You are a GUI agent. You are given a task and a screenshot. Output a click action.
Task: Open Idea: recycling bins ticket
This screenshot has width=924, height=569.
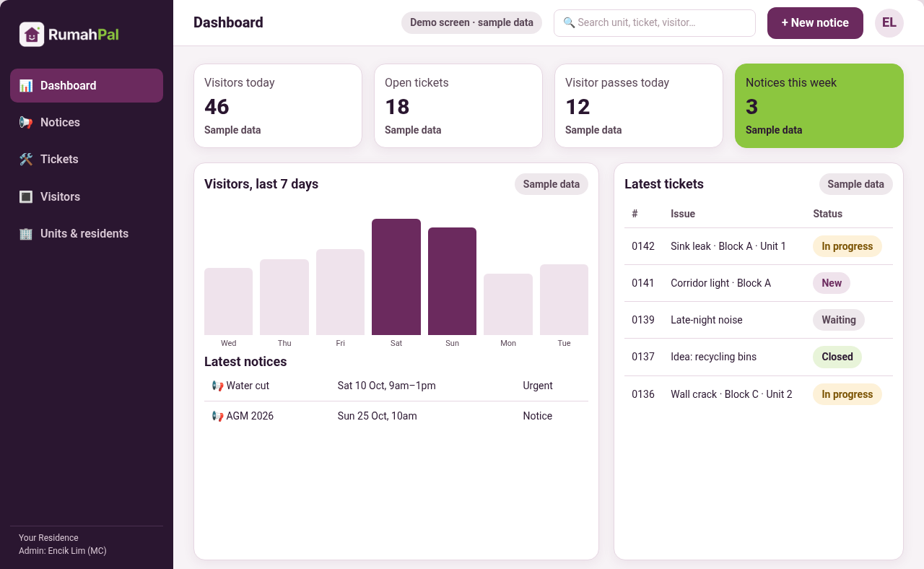pyautogui.click(x=759, y=357)
